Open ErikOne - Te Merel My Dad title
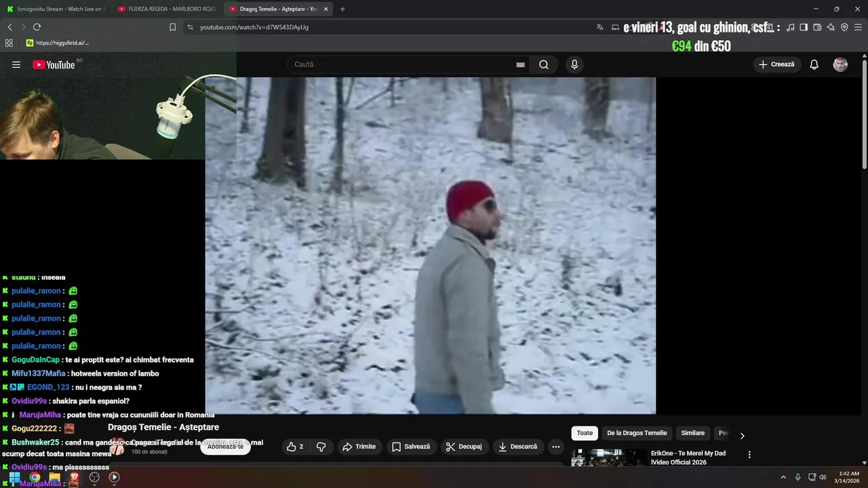Screen dimensions: 868x488 pyautogui.click(x=688, y=457)
